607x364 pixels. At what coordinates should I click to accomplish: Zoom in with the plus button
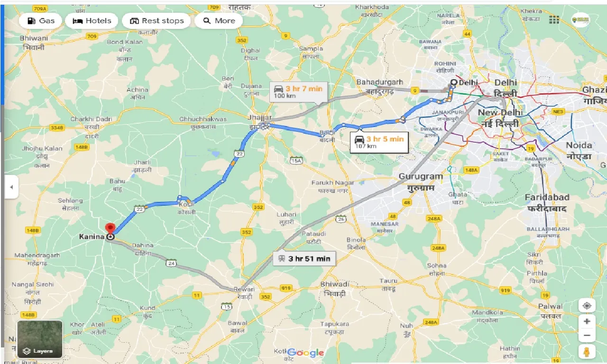coord(587,321)
